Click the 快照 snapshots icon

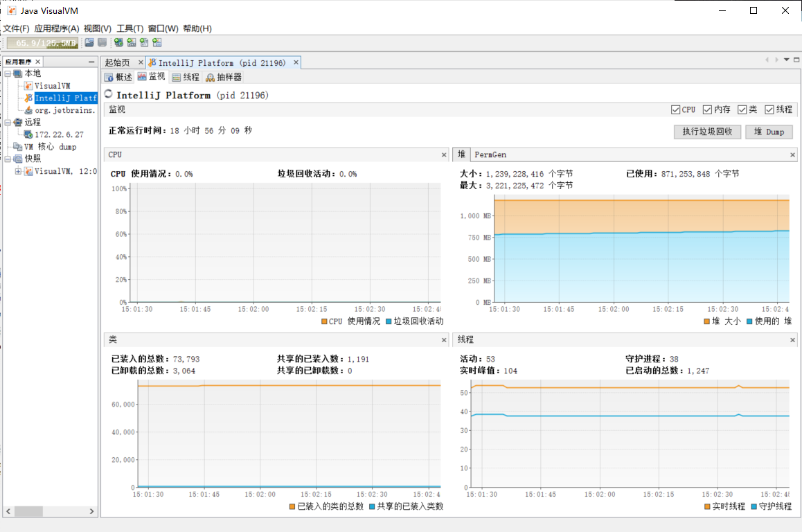pos(18,159)
